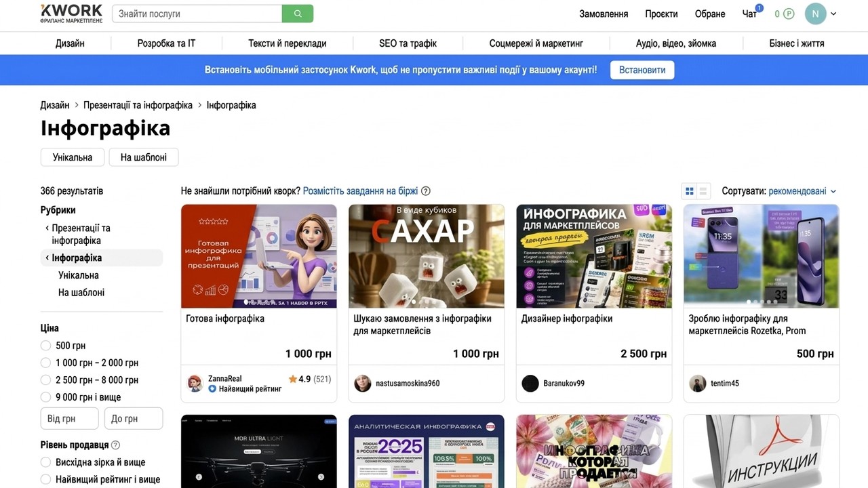Screen dimensions: 868x488
Task: Switch to grid view of results
Action: coord(690,191)
